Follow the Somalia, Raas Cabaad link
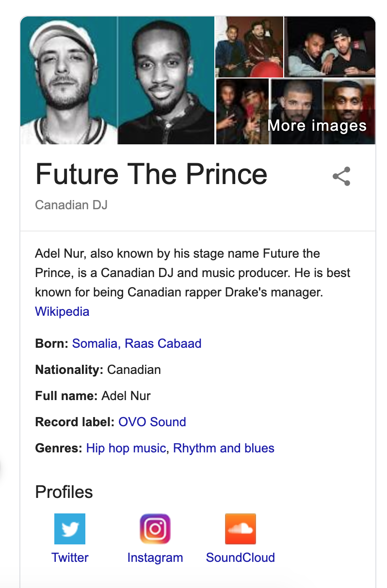Viewport: 387px width, 588px height. (x=137, y=344)
